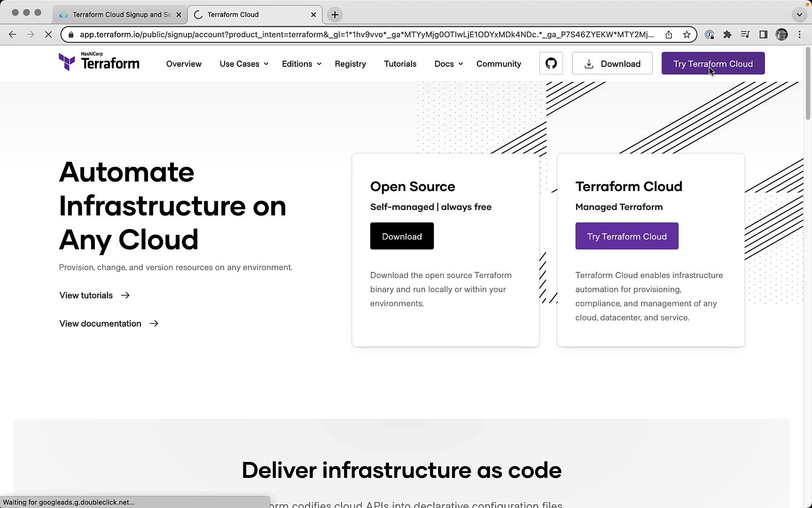
Task: Open the Community nav item
Action: click(499, 63)
